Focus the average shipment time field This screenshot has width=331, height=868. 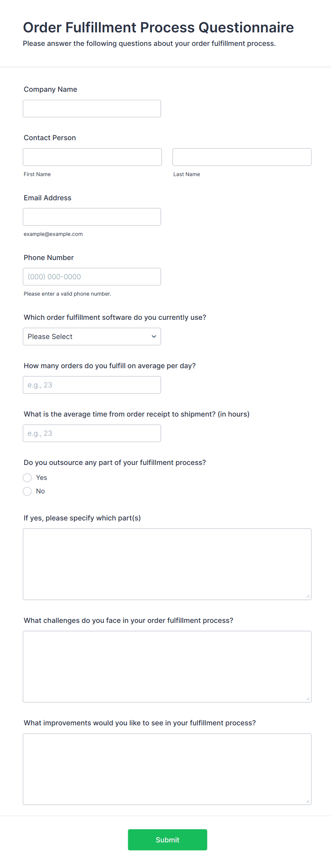92,433
